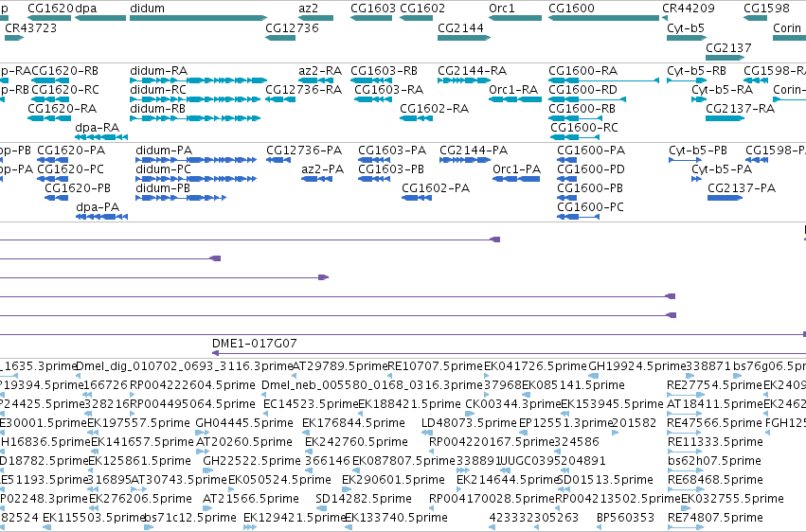Select the teal gene bar under CG1600 label
This screenshot has height=532, width=806.
(x=604, y=18)
